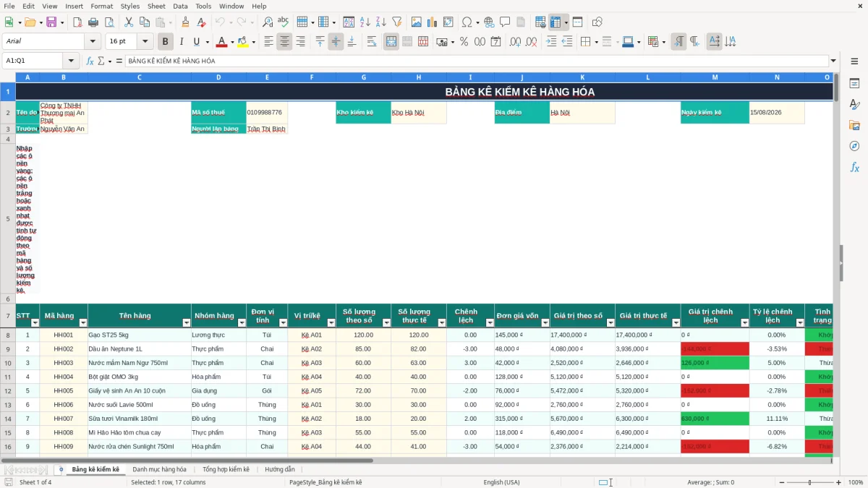This screenshot has height=488, width=868.
Task: Select row header 10
Action: point(8,363)
